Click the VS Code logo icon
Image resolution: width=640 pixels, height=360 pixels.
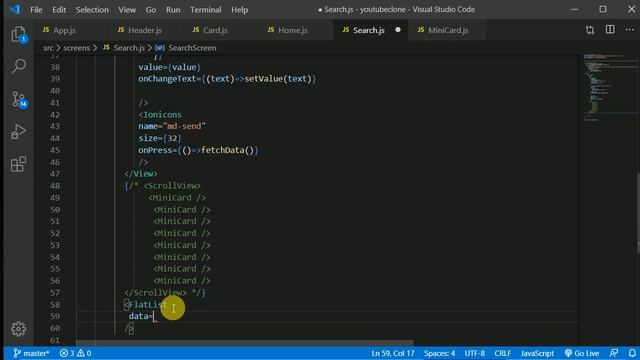[x=15, y=9]
